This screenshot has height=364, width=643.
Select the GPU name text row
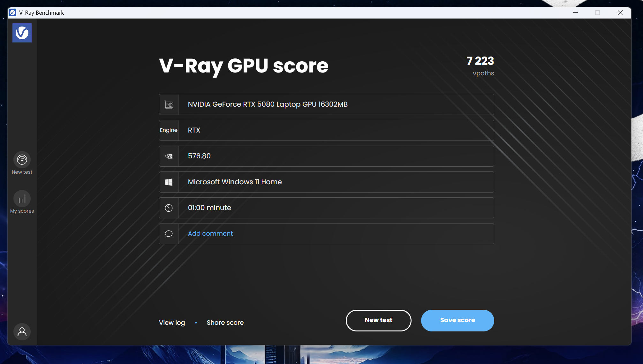327,104
